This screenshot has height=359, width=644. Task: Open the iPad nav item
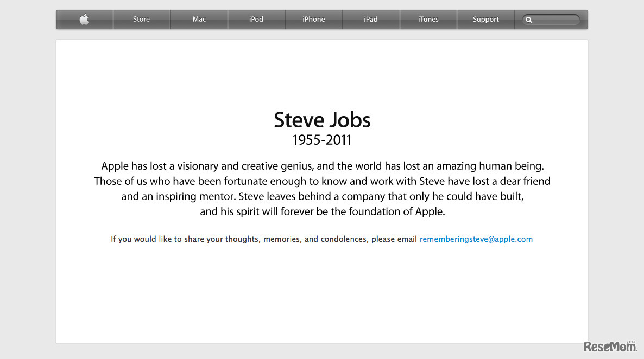371,20
